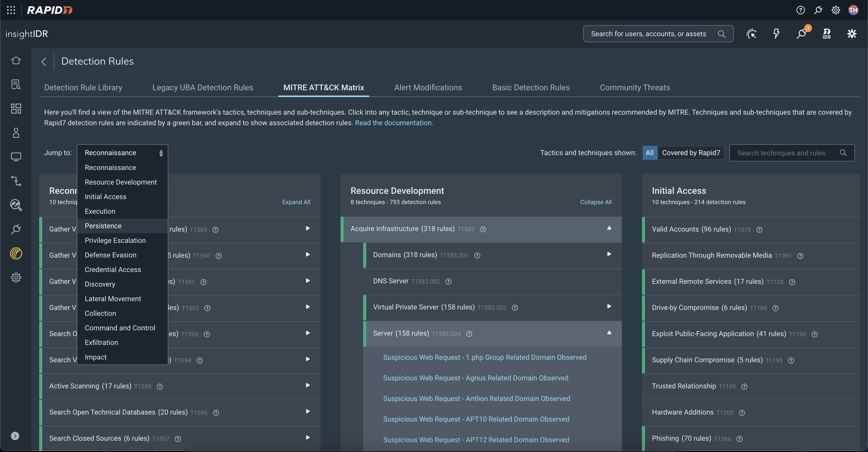The width and height of the screenshot is (868, 452).
Task: Click the lightning bolt icon in header
Action: point(776,34)
